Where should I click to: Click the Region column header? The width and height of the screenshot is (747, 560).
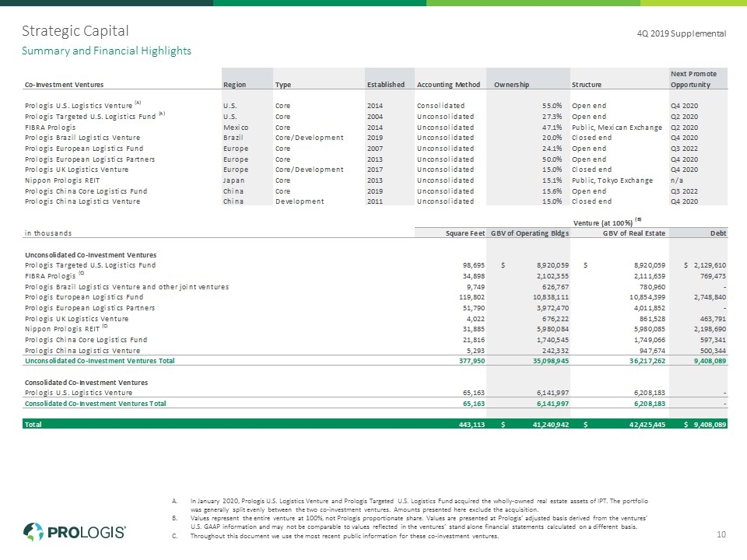tap(235, 85)
